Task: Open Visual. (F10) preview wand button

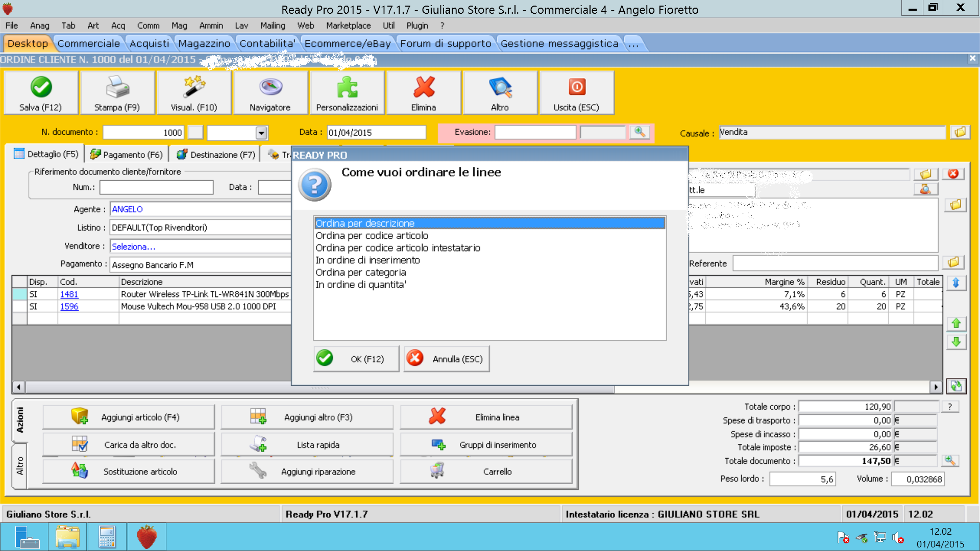Action: click(x=194, y=93)
